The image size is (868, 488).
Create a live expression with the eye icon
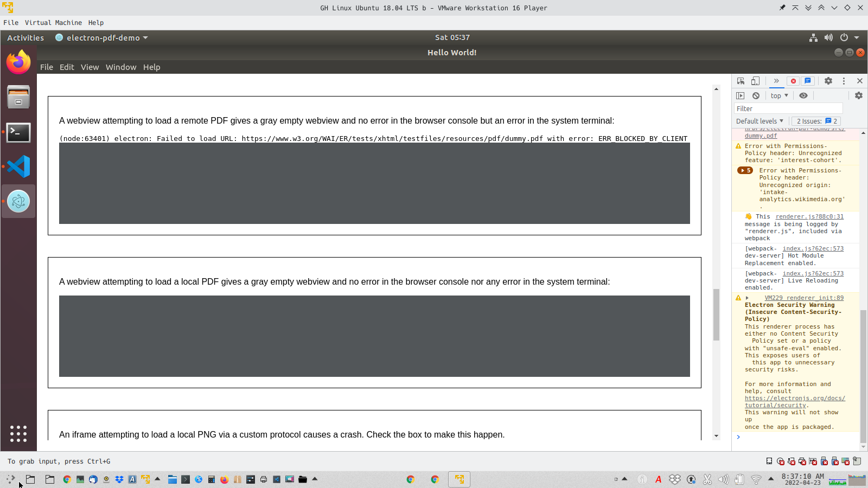point(803,95)
